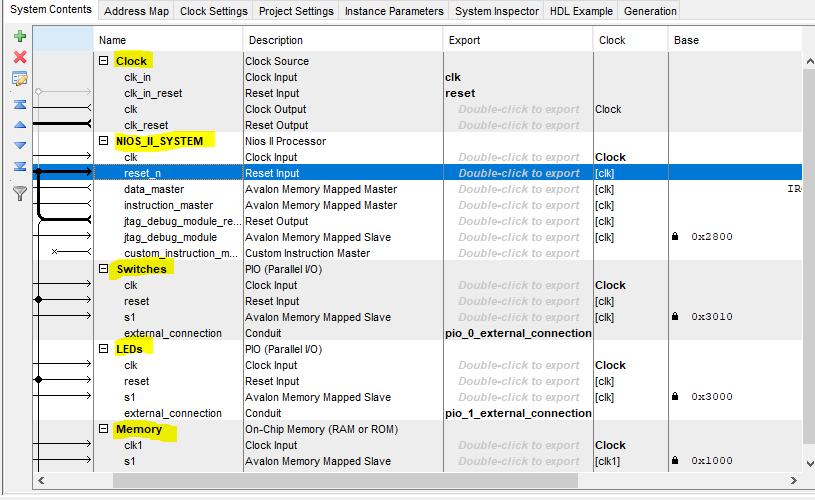
Task: Click the move down arrow icon
Action: pyautogui.click(x=20, y=146)
